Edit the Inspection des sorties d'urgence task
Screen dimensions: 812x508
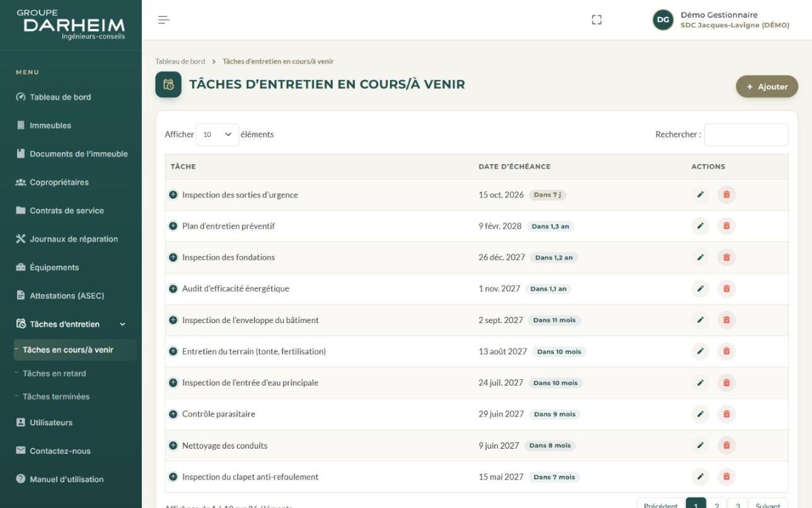(700, 195)
